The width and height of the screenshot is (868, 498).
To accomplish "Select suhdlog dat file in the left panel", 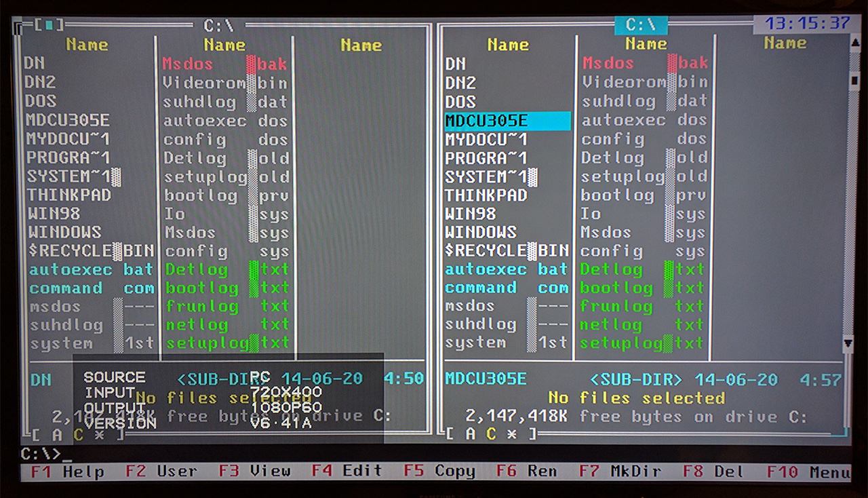I will [x=226, y=102].
